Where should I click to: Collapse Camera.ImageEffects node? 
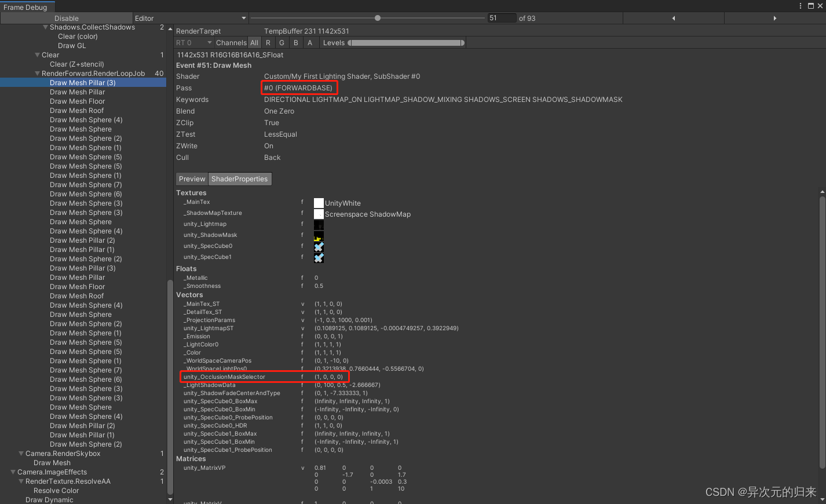pos(13,472)
